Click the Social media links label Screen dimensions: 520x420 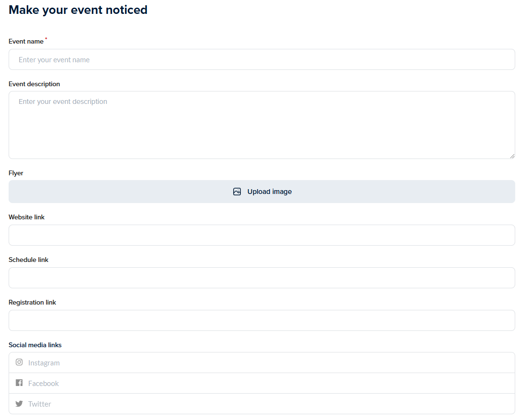tap(35, 345)
